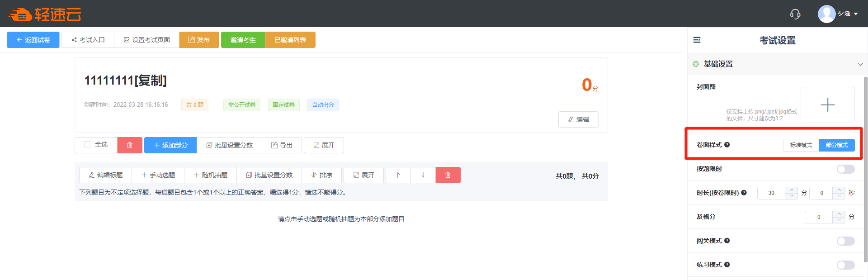The image size is (868, 280).
Task: Click the red delete icon in section toolbar
Action: pyautogui.click(x=448, y=175)
